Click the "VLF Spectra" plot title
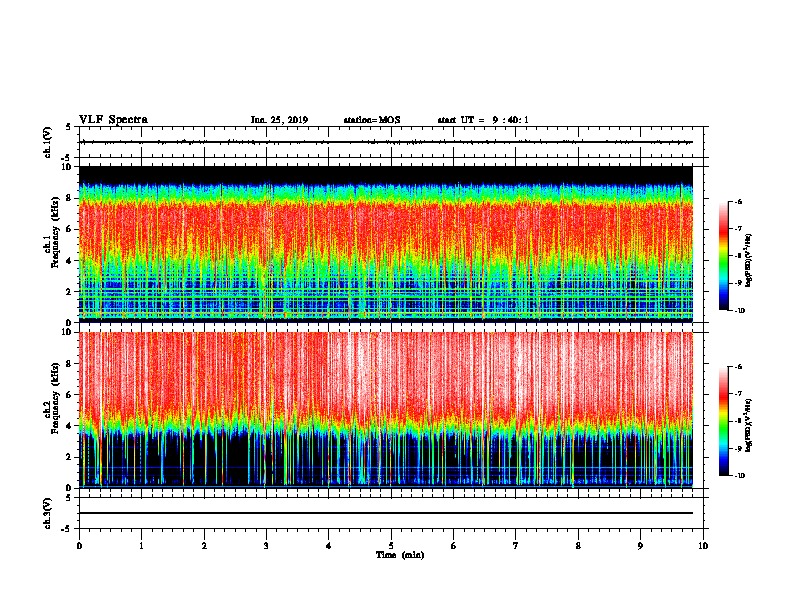This screenshot has height=612, width=792. pyautogui.click(x=113, y=120)
